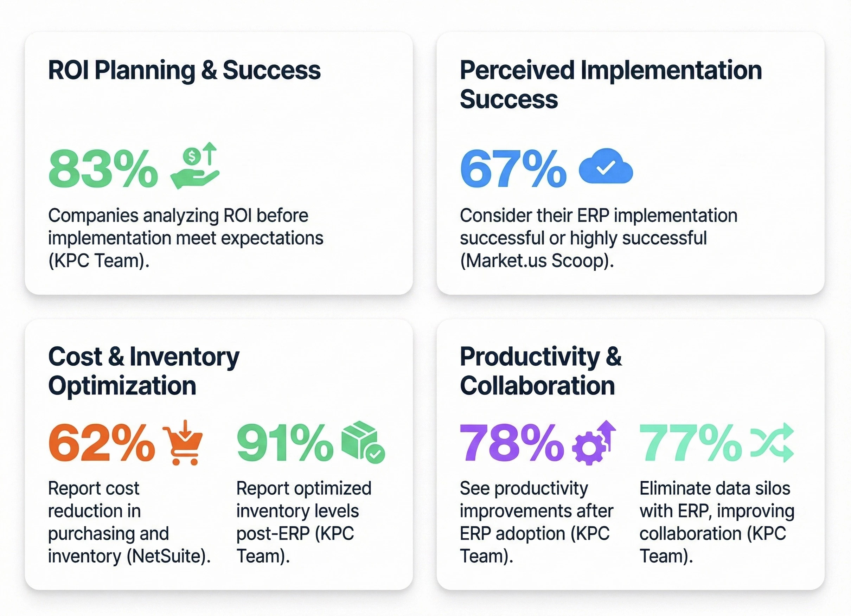This screenshot has height=616, width=851.
Task: Click the 77% mint green statistic
Action: point(690,443)
